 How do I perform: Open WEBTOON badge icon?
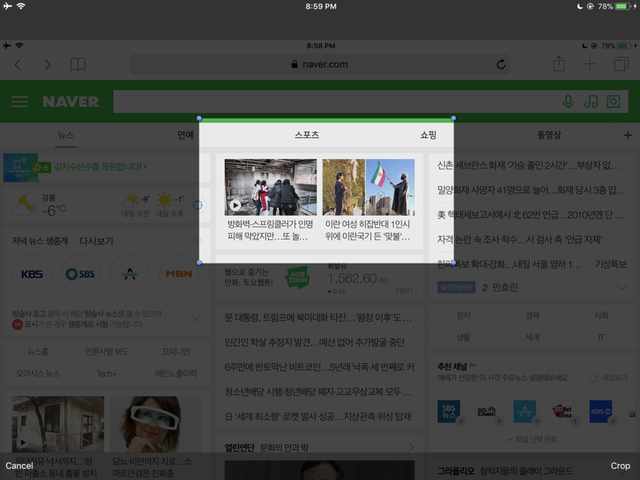[x=298, y=278]
